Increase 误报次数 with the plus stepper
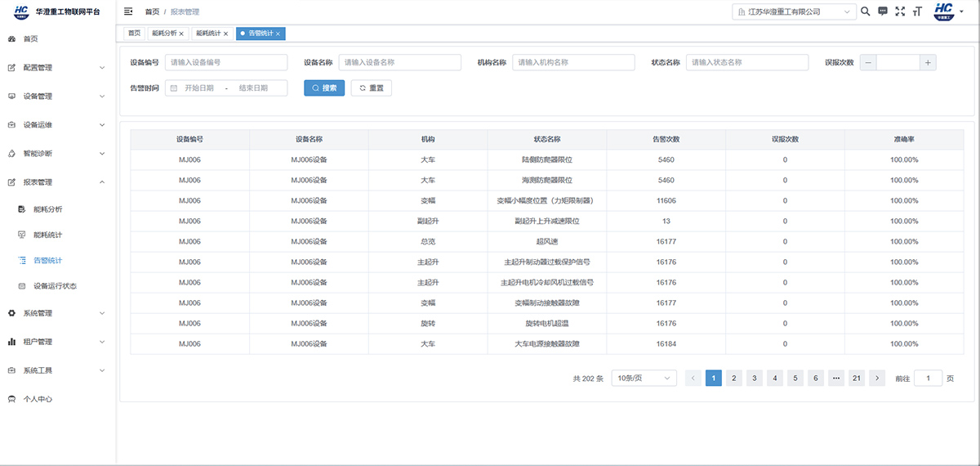This screenshot has height=466, width=980. (x=928, y=62)
